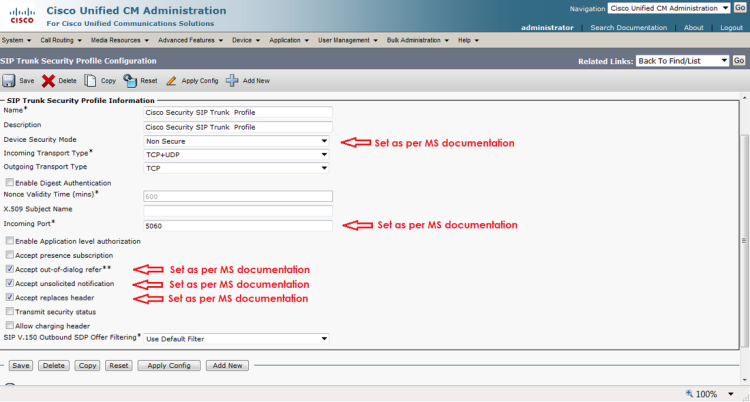Click Go button next to Navigation
The width and height of the screenshot is (750, 402).
[739, 8]
